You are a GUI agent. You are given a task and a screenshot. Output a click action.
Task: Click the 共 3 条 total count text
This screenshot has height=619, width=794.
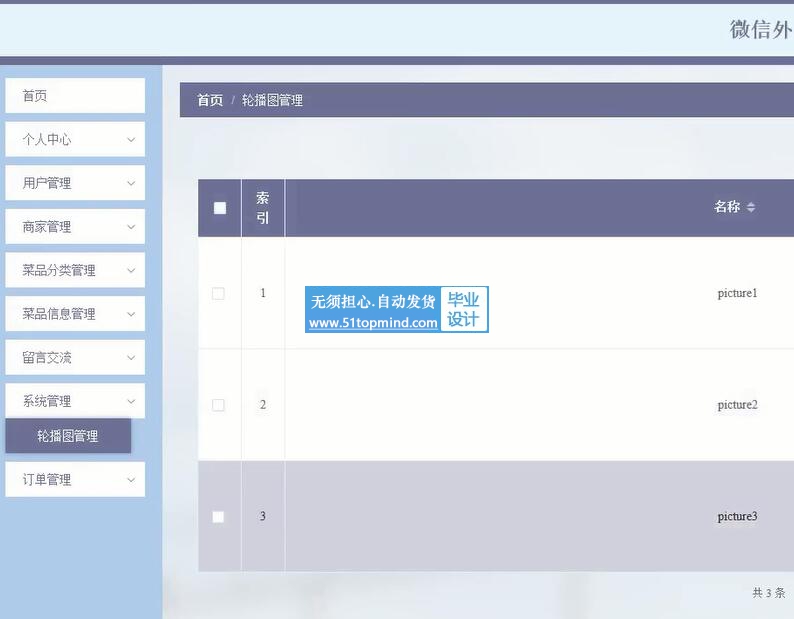coord(768,593)
